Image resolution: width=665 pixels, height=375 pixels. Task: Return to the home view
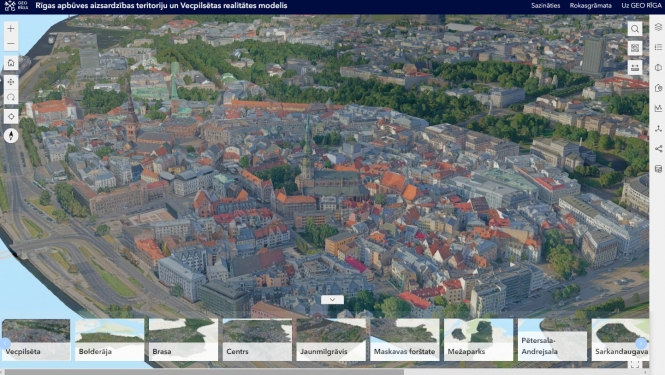tap(11, 63)
